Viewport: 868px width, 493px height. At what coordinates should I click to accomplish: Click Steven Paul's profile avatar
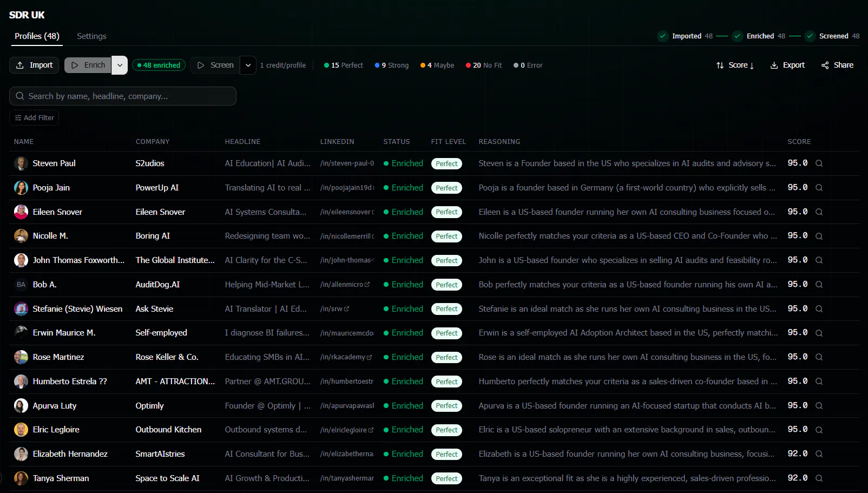point(21,163)
